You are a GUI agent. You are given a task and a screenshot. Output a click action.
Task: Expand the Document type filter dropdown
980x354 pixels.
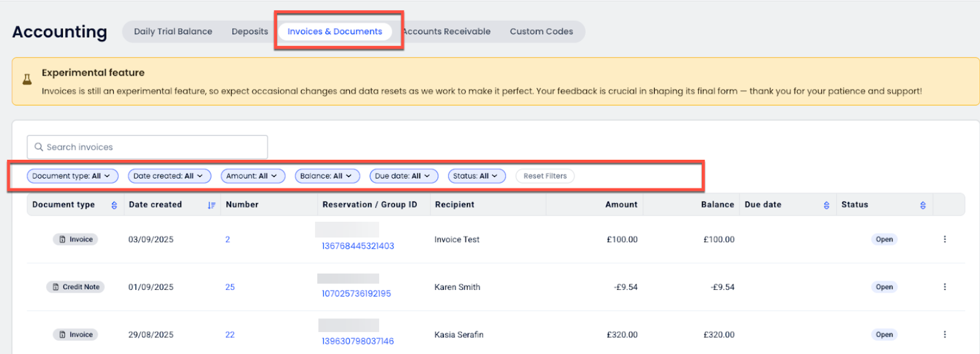(x=72, y=176)
